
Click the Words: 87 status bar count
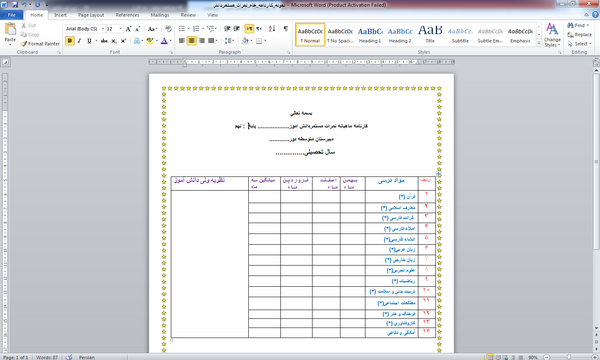(x=47, y=357)
